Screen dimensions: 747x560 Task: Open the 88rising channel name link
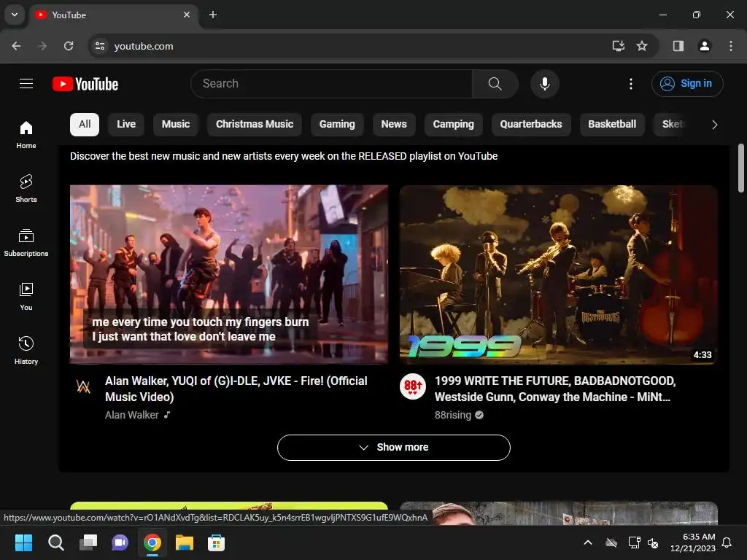coord(452,415)
